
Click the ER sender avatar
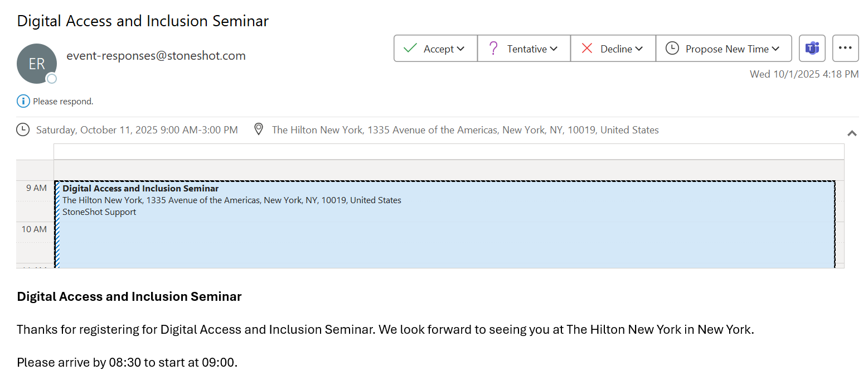pos(37,64)
